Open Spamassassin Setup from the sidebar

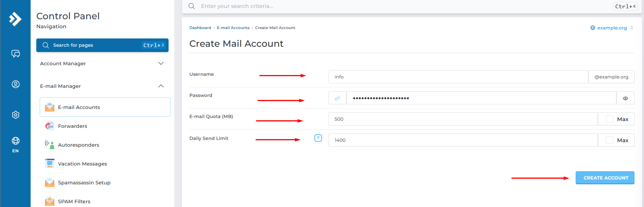(84, 182)
